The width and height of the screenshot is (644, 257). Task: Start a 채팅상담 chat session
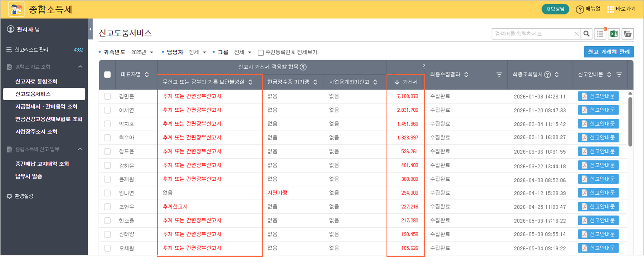point(555,9)
